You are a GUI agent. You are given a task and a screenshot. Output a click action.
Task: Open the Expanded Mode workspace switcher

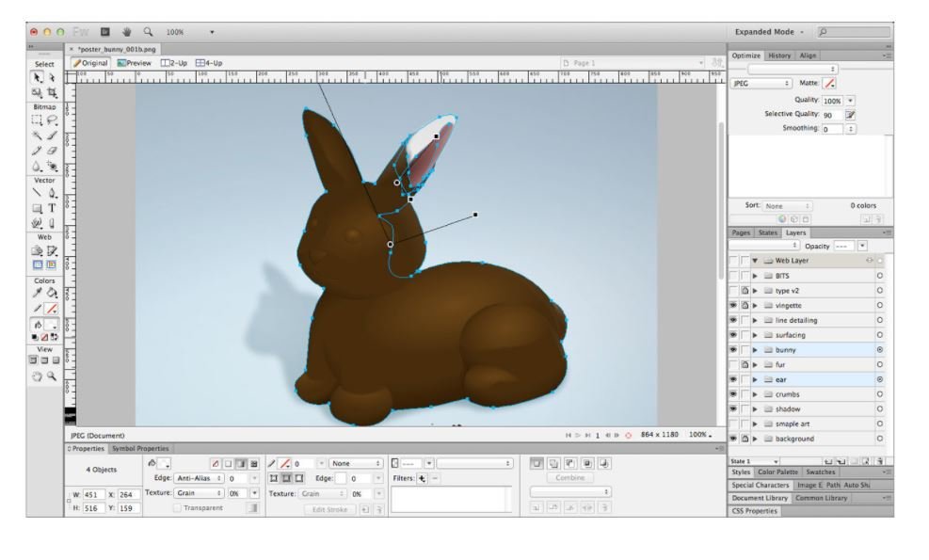(x=769, y=32)
